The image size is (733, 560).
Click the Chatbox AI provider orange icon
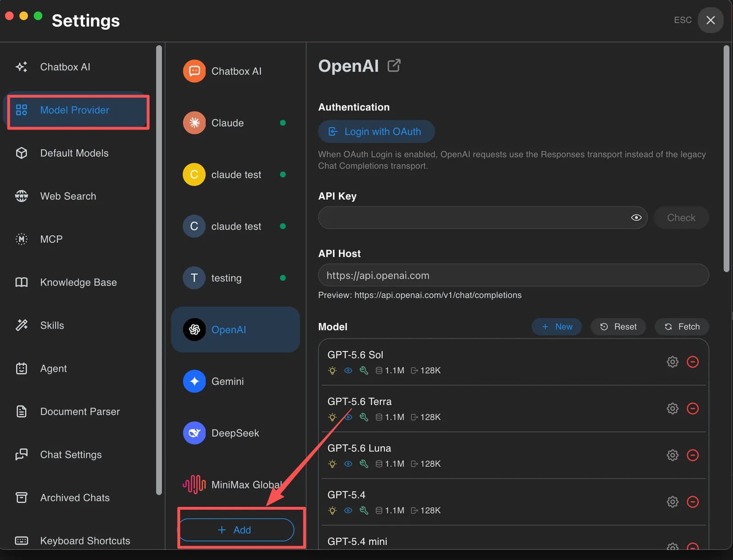194,71
